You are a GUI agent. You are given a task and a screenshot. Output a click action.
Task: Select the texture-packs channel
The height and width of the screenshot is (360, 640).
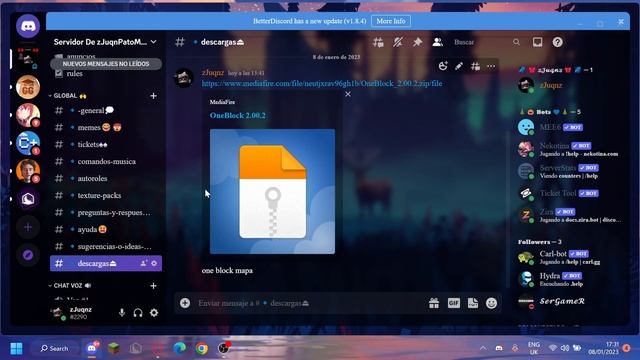(x=106, y=196)
